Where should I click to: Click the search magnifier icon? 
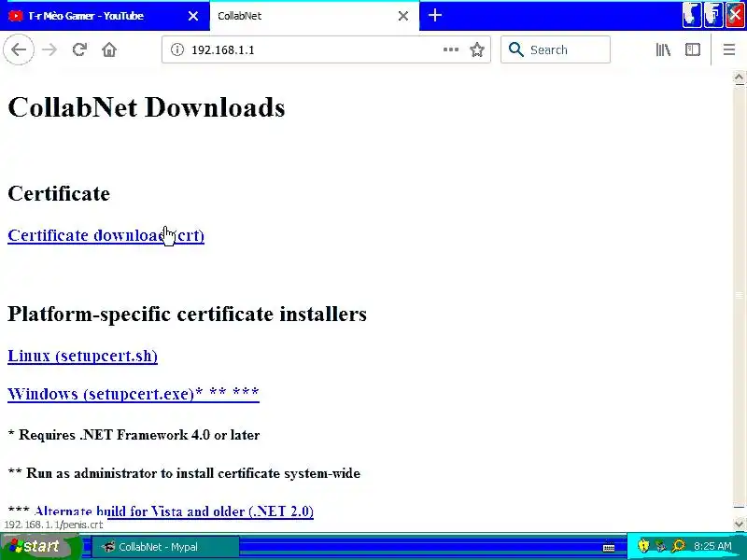click(x=516, y=49)
